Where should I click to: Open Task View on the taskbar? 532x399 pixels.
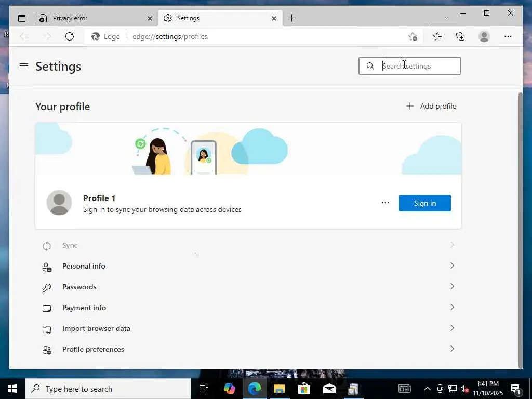coord(204,389)
